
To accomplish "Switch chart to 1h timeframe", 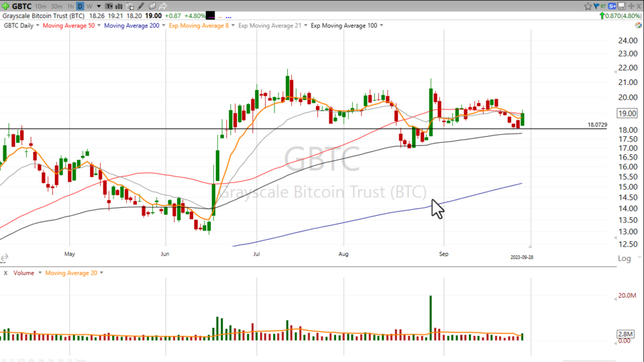I will 70,6.
